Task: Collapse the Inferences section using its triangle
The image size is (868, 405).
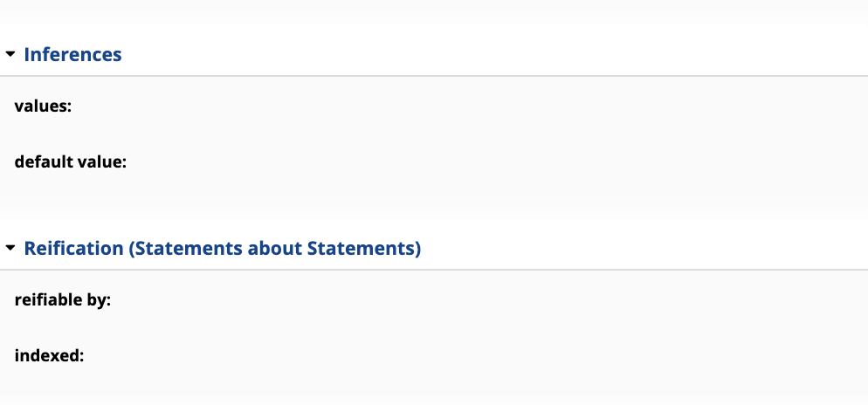Action: [10, 54]
